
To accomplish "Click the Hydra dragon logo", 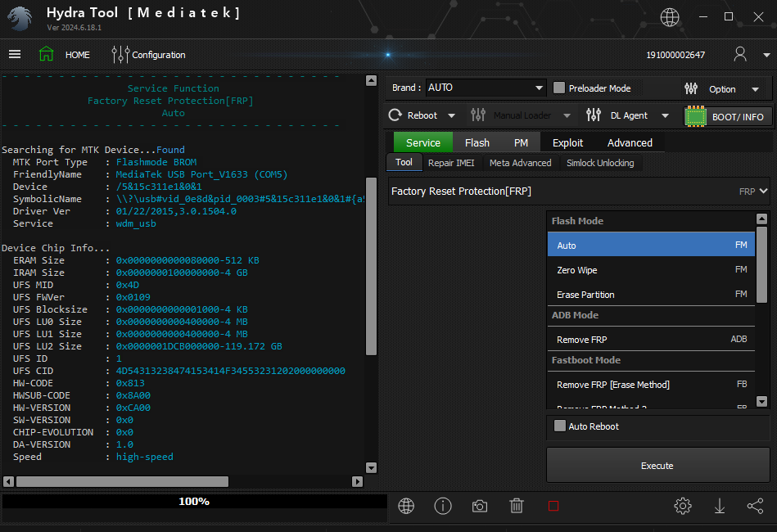I will point(20,19).
